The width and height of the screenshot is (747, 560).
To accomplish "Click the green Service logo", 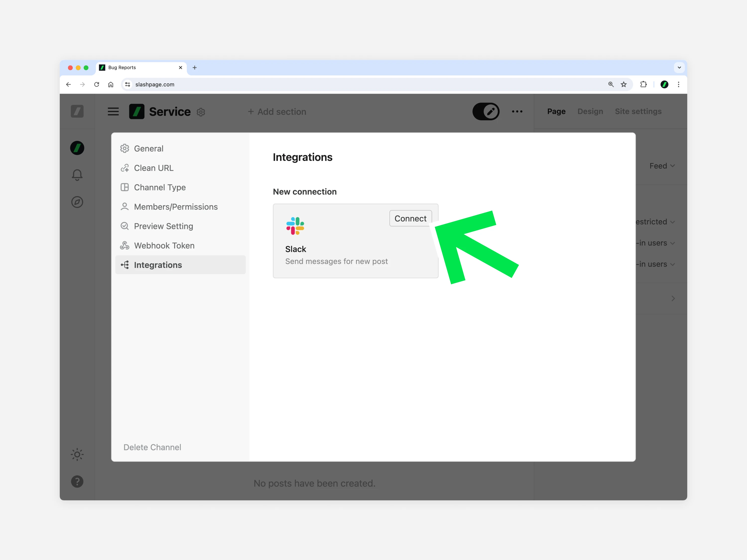I will pyautogui.click(x=137, y=112).
